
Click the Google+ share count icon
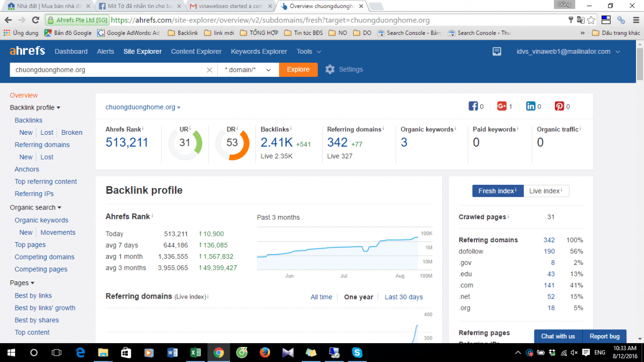[502, 106]
